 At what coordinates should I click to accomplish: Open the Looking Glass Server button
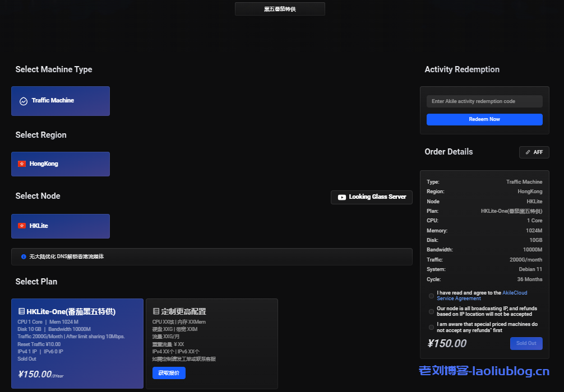tap(372, 197)
